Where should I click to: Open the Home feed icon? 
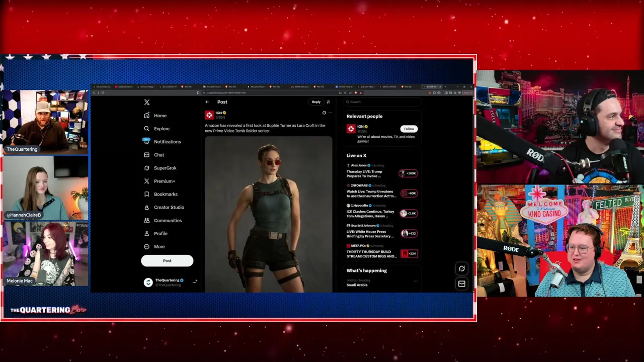[146, 116]
